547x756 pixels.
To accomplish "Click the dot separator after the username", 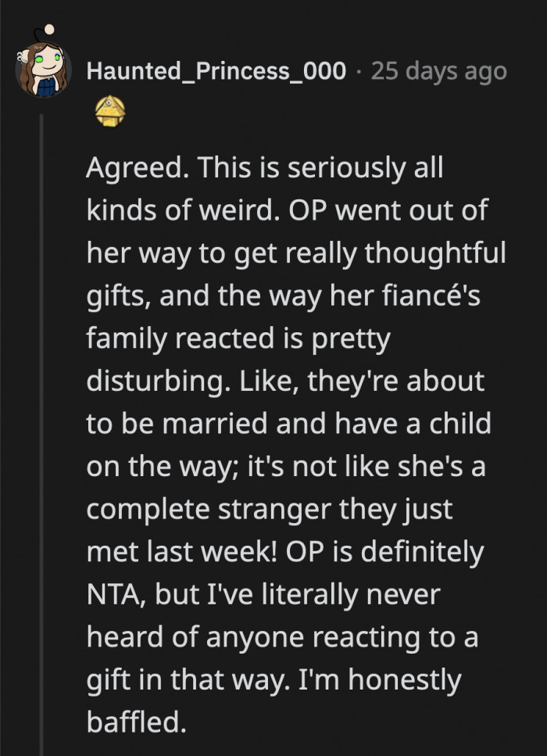I will (359, 71).
